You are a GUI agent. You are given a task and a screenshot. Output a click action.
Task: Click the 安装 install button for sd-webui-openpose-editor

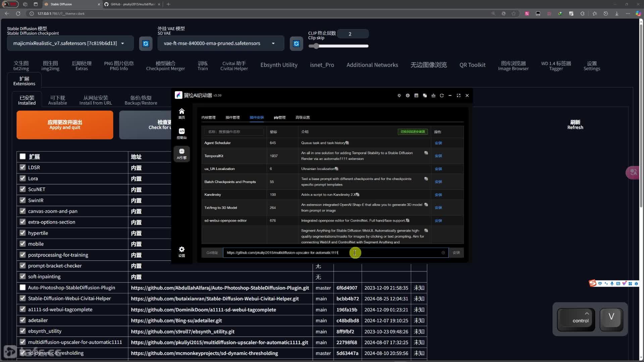(439, 220)
